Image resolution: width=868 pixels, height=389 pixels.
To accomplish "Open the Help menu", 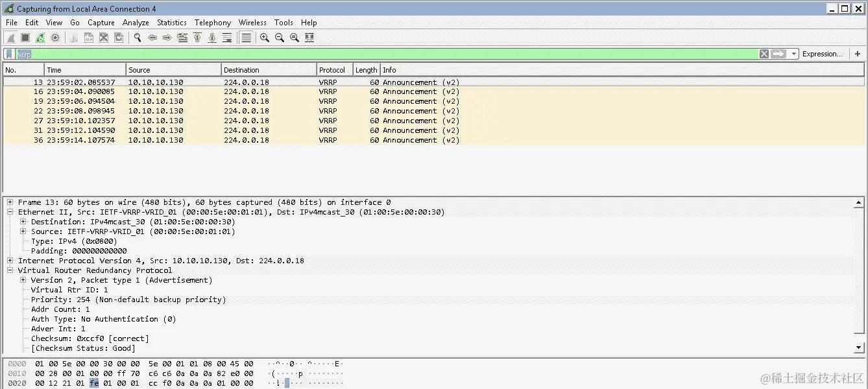I will [x=309, y=23].
